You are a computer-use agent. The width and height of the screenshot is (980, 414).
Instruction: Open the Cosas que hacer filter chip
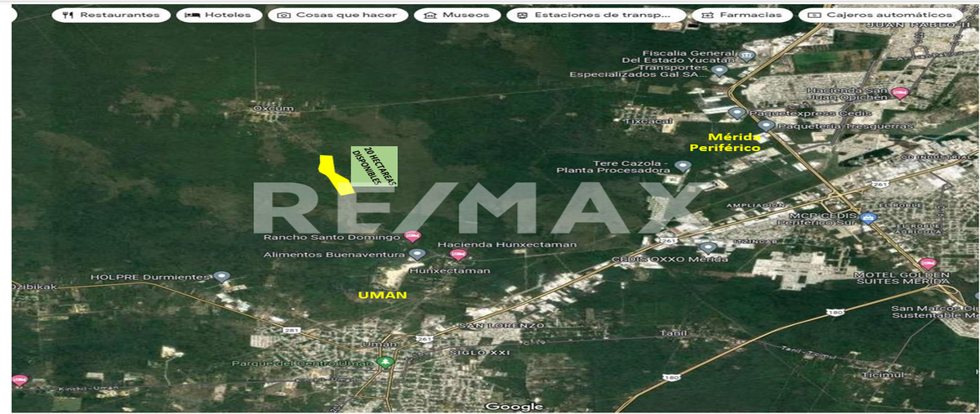(337, 15)
